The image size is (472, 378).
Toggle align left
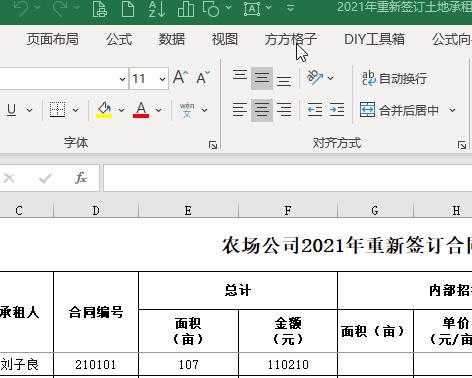coord(240,110)
